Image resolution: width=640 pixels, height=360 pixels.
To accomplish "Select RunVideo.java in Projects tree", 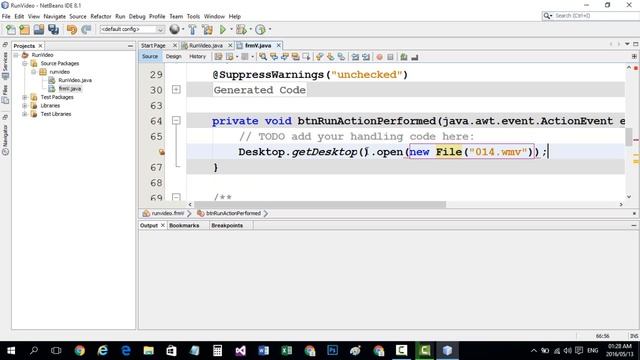I will (75, 80).
